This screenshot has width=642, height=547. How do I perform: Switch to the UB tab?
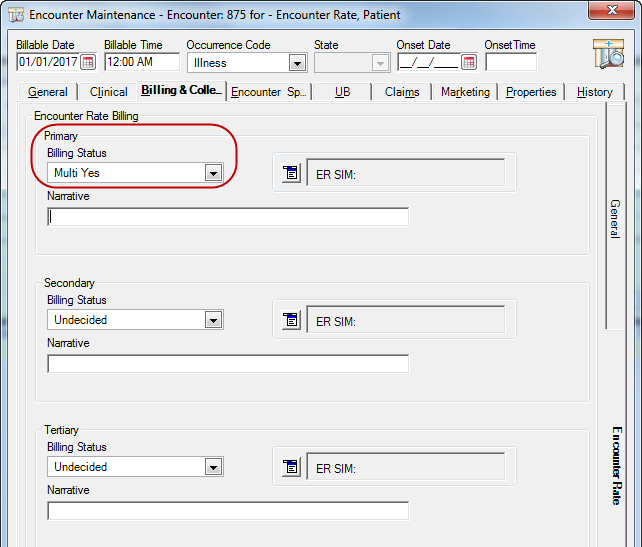[342, 92]
